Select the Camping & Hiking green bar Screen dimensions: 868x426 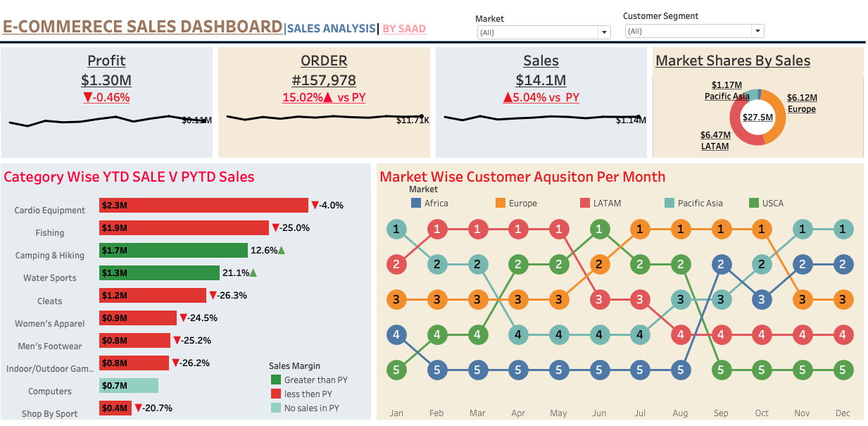[173, 250]
